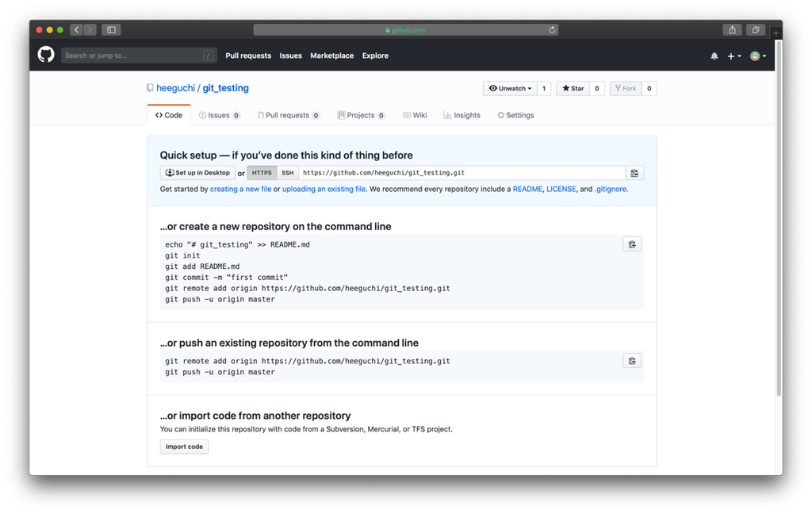Copy the clone URL to clipboard
The width and height of the screenshot is (812, 514).
point(634,173)
